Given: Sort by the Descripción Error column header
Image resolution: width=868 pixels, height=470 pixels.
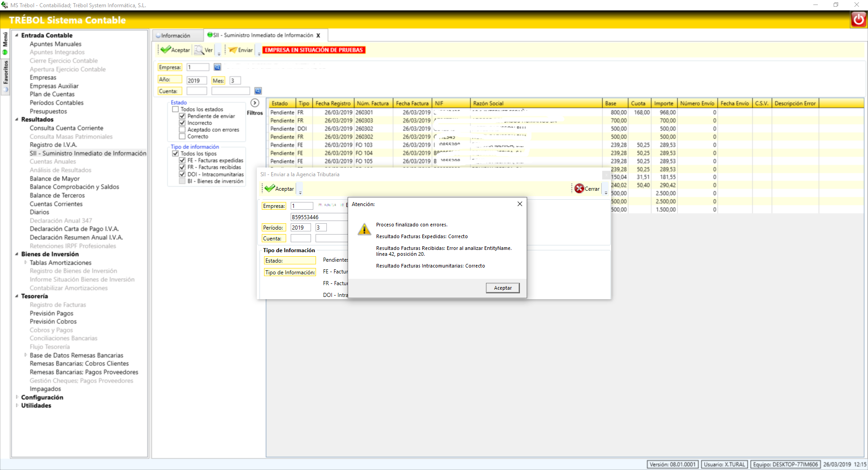Looking at the screenshot, I should (x=795, y=103).
